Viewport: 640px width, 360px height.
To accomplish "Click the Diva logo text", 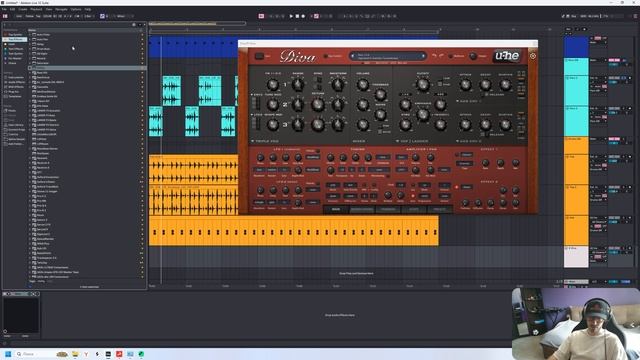I will pyautogui.click(x=298, y=56).
